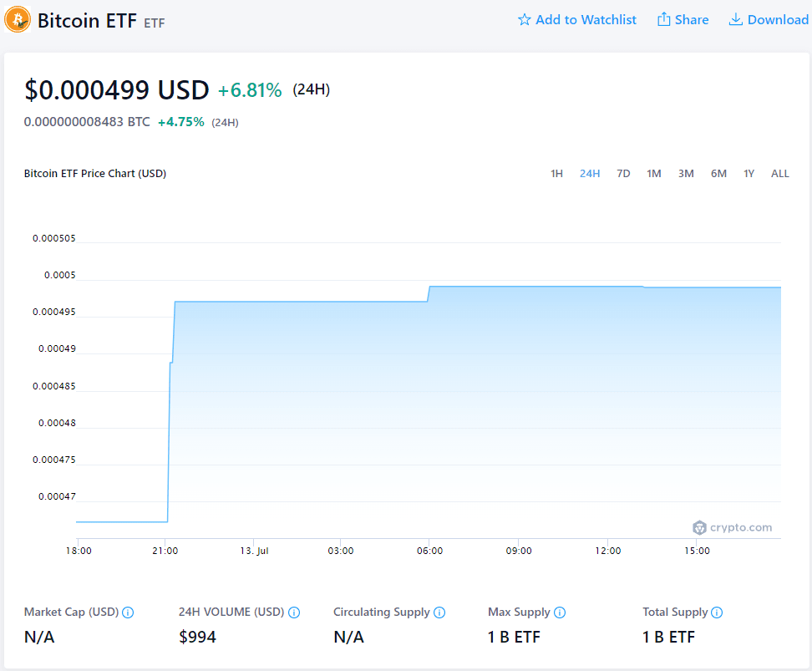812x671 pixels.
Task: Click the star icon beside Add to Watchlist
Action: point(525,19)
